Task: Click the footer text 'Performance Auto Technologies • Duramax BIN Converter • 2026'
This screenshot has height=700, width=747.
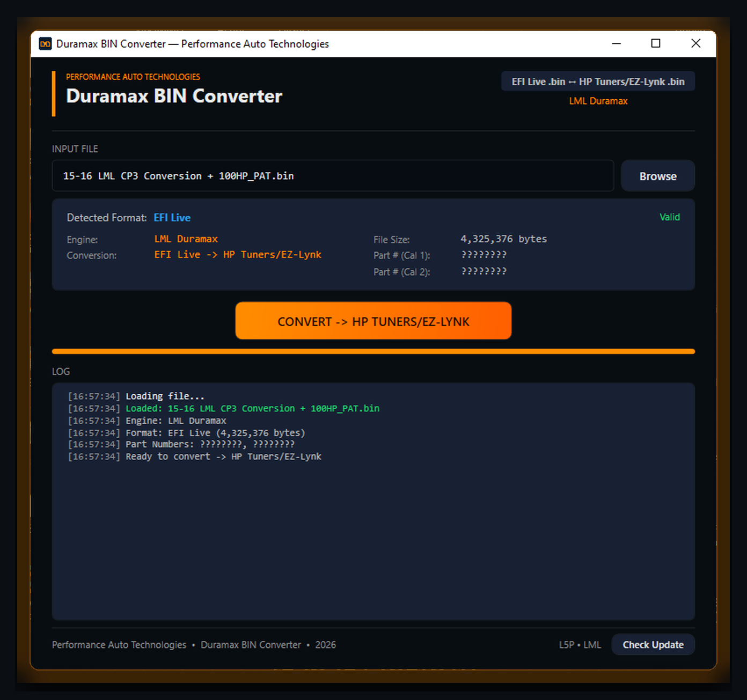Action: 194,645
